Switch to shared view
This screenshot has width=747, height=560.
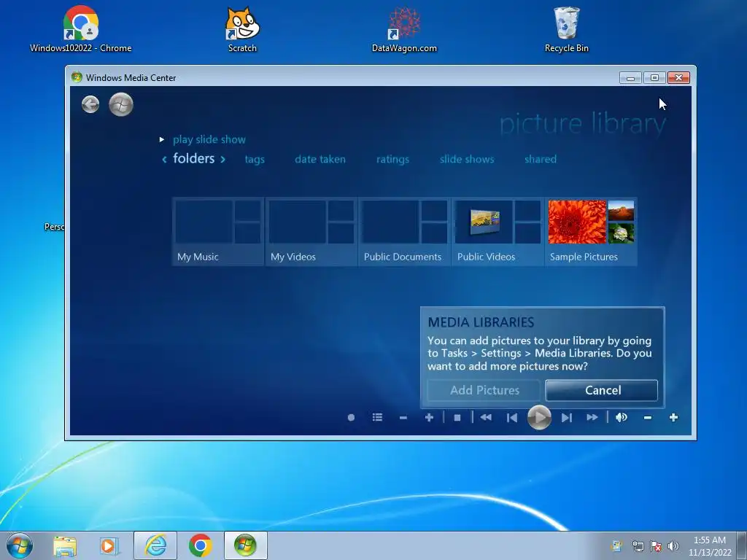[541, 159]
